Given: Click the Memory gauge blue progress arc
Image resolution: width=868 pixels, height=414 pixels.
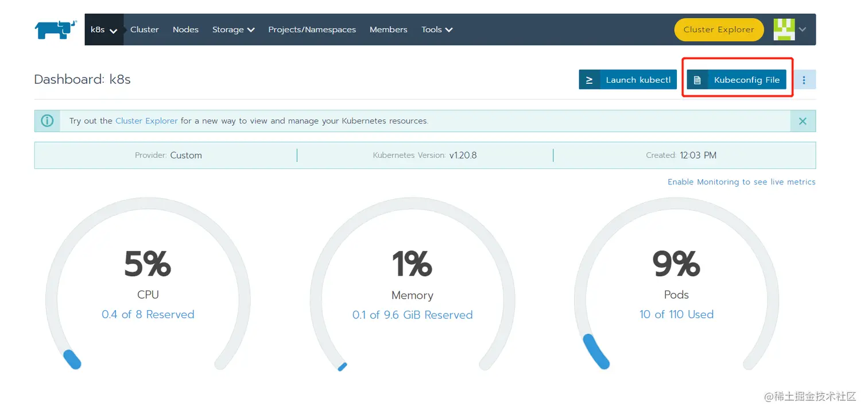Looking at the screenshot, I should coord(342,366).
